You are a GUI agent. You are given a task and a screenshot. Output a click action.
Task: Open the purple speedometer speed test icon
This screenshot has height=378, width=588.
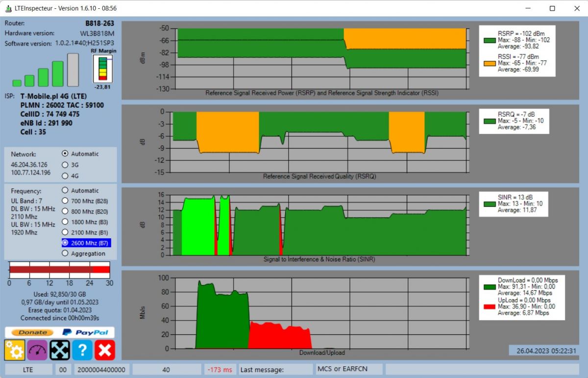coord(37,350)
